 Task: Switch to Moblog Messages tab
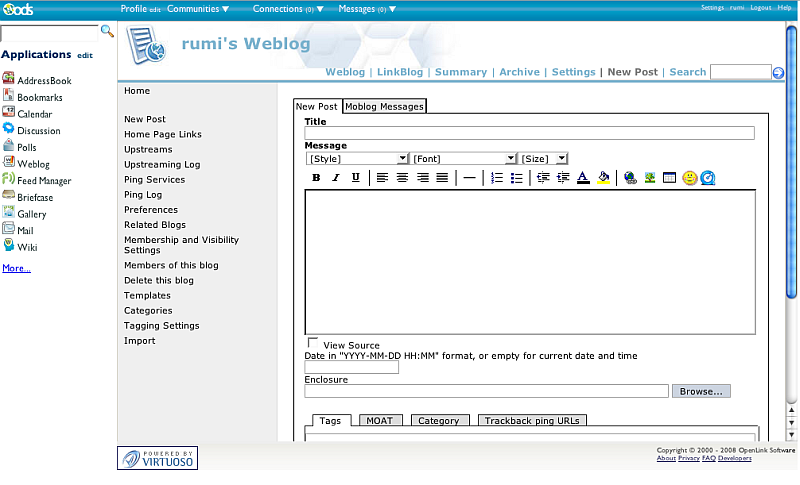(x=384, y=106)
